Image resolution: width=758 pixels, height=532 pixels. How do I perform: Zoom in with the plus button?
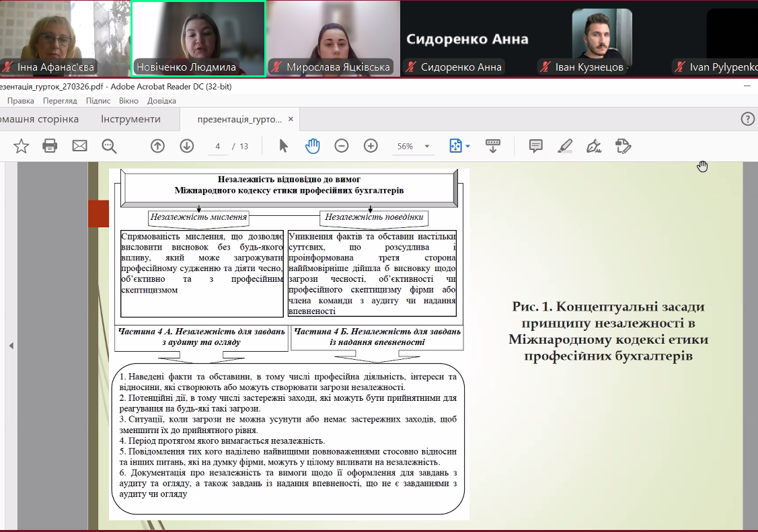371,146
